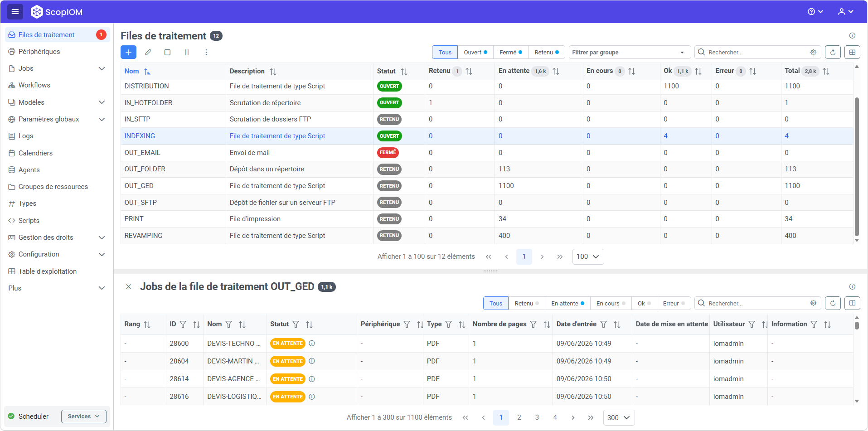Open Agents in the sidebar
The height and width of the screenshot is (431, 868).
coord(57,170)
